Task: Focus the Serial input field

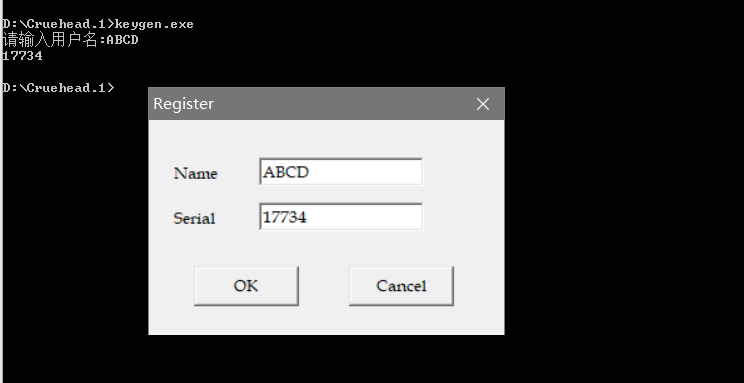Action: [341, 217]
